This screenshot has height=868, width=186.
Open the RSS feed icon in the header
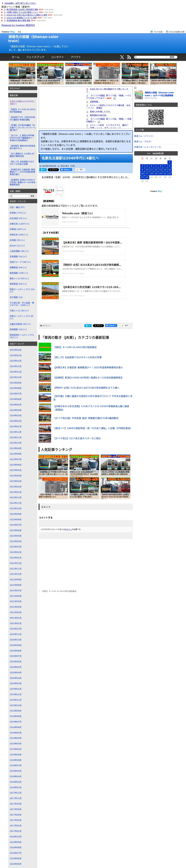tap(129, 57)
